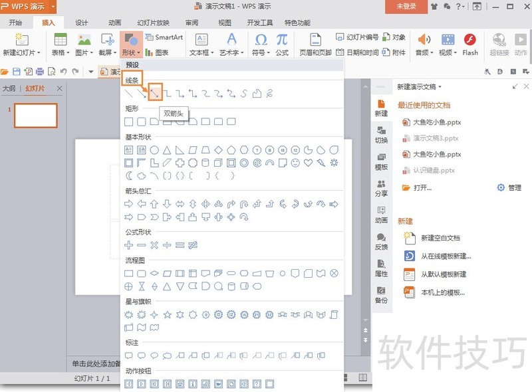Switch to the 特色功能 ribbon tab
Viewport: 532px width, 392px height.
pyautogui.click(x=297, y=23)
